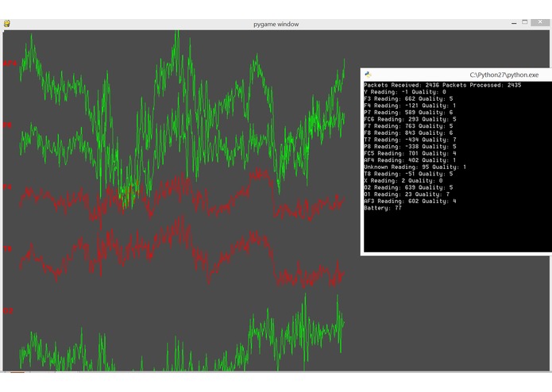
Task: Select the 'T7 Reading: -434' console line
Action: pos(410,140)
